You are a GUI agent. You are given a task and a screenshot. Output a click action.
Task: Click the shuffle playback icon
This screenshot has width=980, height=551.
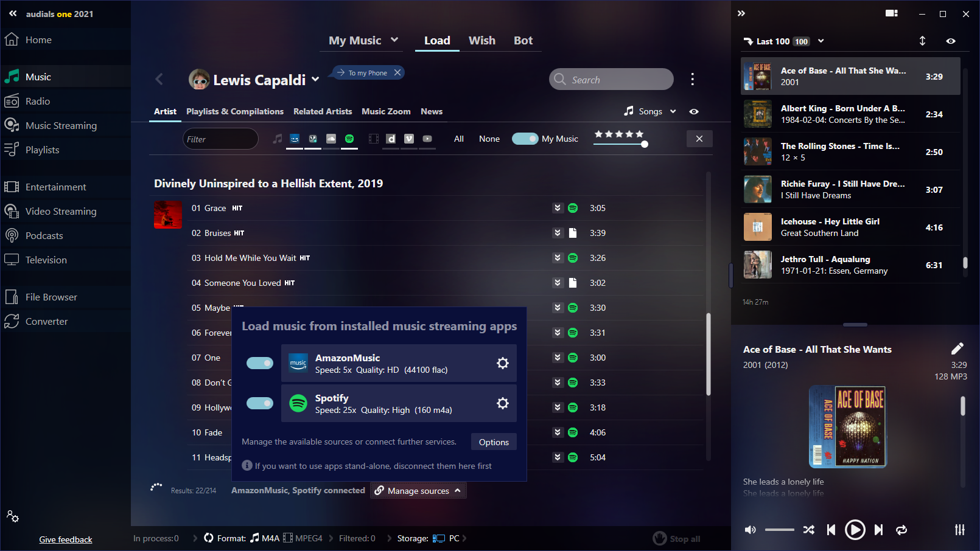808,530
